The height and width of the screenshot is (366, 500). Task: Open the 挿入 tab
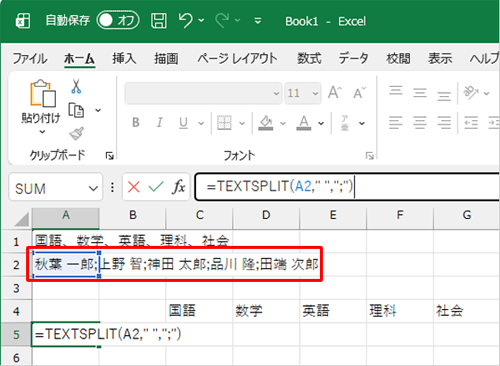point(124,59)
